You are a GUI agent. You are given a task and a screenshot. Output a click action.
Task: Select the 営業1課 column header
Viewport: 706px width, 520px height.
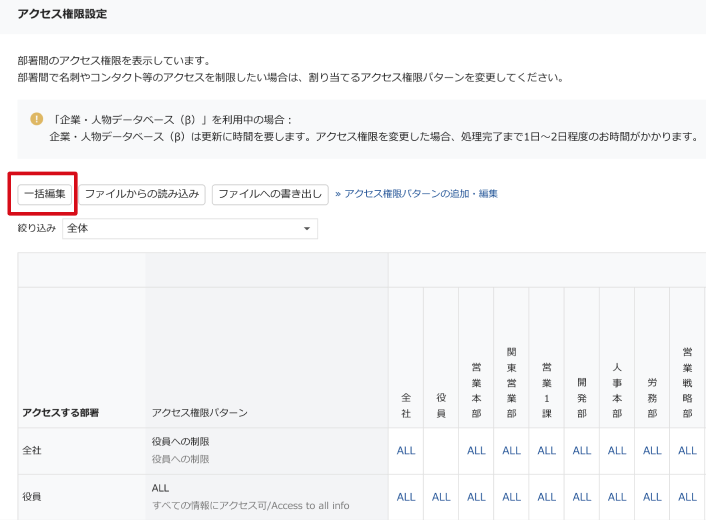pos(546,390)
